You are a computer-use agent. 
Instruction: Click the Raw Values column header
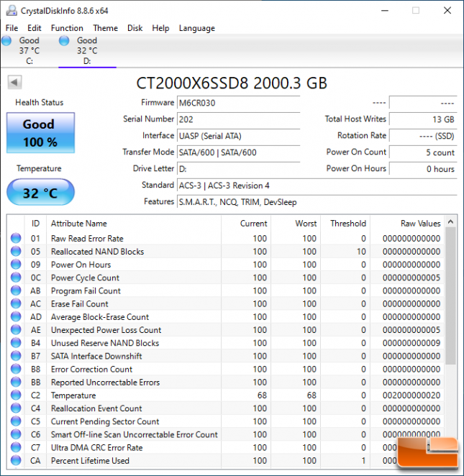click(407, 224)
